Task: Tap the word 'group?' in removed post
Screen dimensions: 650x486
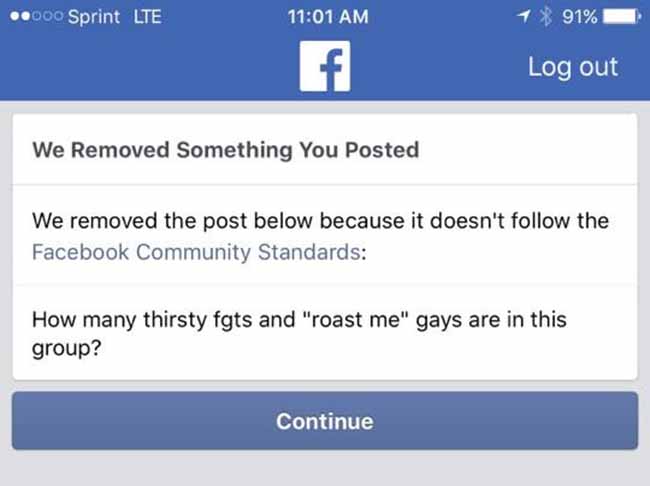Action: 67,348
